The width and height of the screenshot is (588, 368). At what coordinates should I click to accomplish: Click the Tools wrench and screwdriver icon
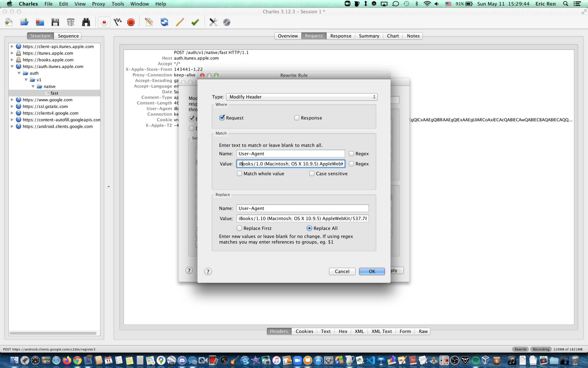click(x=213, y=22)
